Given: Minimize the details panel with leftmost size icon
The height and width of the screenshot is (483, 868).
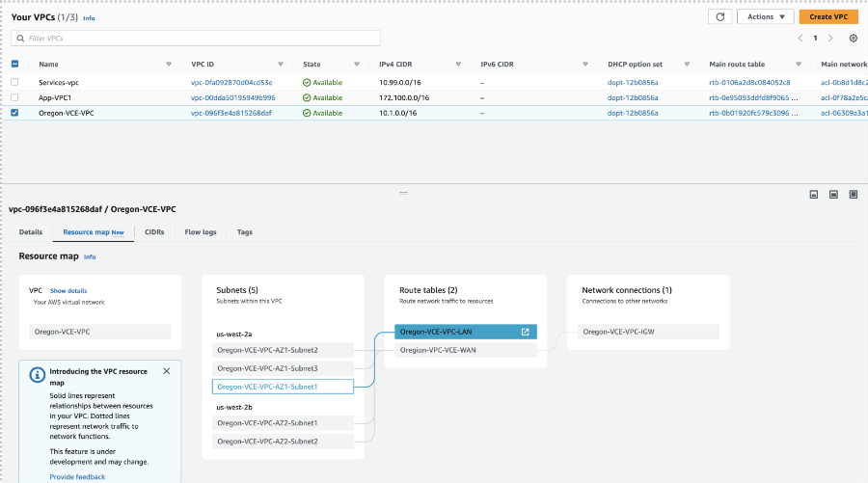Looking at the screenshot, I should [x=813, y=195].
